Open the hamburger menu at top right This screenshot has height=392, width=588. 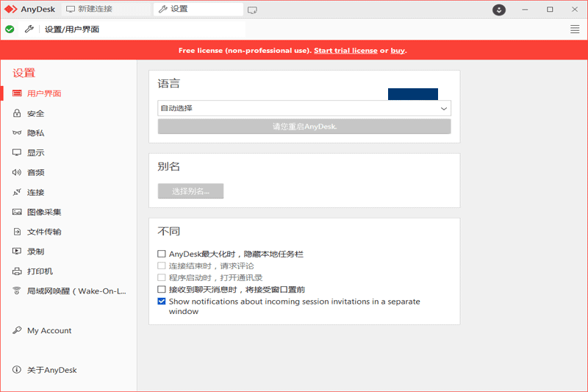pyautogui.click(x=575, y=29)
